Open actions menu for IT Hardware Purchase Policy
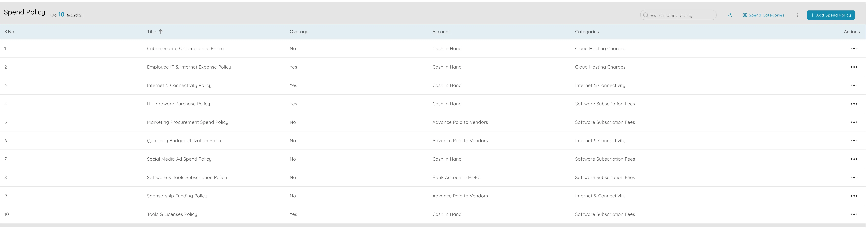The width and height of the screenshot is (868, 228). coord(854,104)
